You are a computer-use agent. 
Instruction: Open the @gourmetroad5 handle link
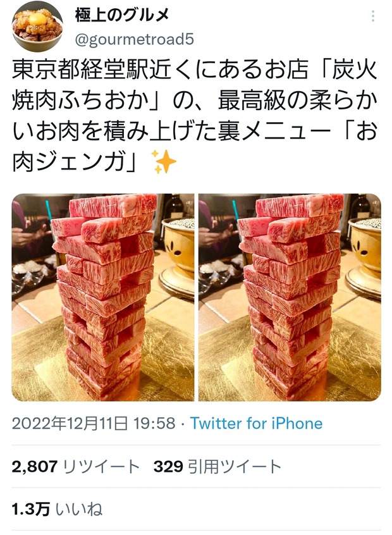pyautogui.click(x=134, y=40)
